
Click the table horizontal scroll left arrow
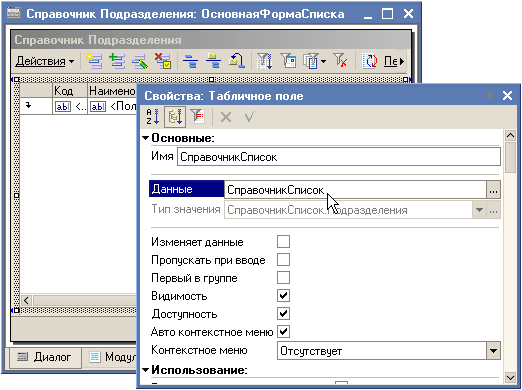pyautogui.click(x=26, y=301)
